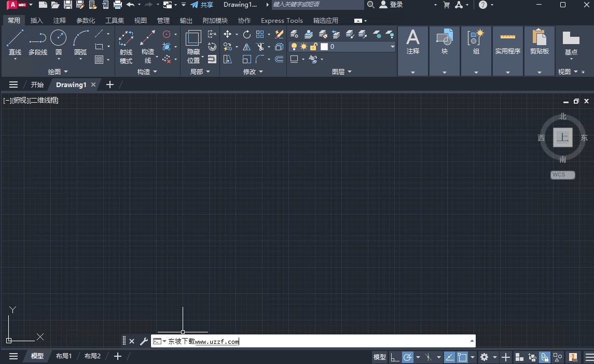594x364 pixels.
Task: Toggle the layer light bulb on/off
Action: [x=294, y=47]
